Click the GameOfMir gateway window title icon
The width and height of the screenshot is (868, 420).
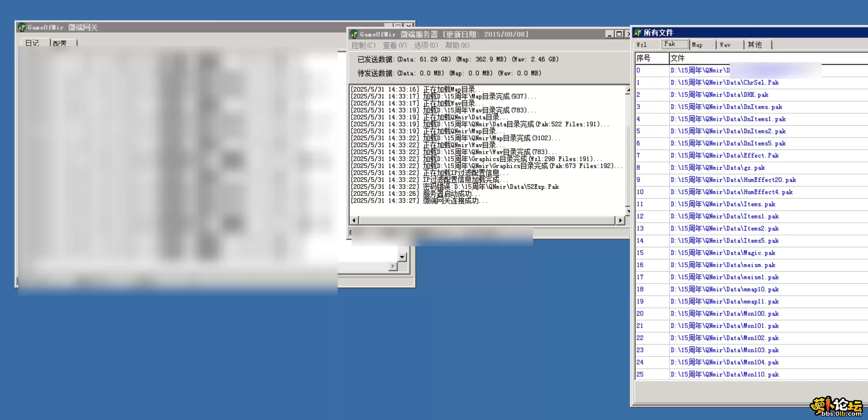tap(22, 27)
